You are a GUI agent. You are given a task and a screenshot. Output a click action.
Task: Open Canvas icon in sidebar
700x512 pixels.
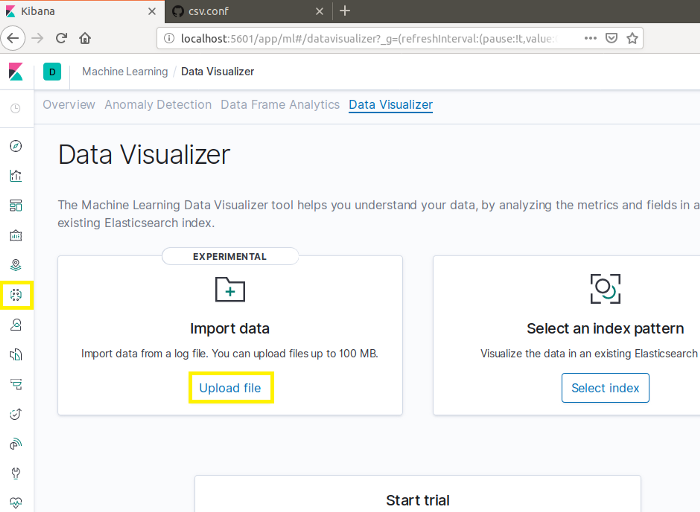click(16, 235)
